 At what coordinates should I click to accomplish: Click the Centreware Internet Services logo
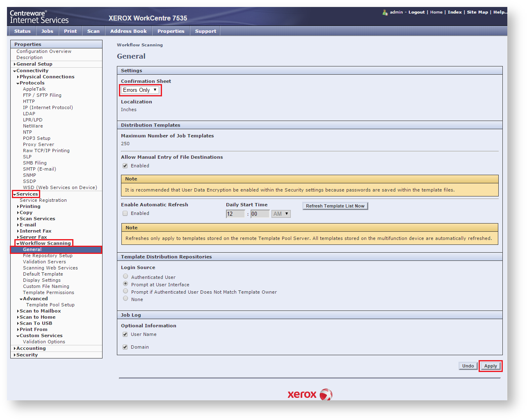(39, 17)
